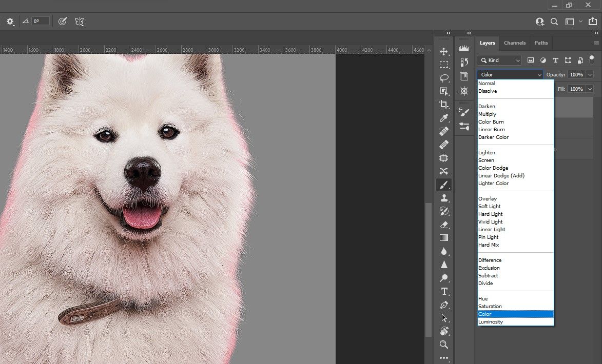Choose the Pen tool

click(444, 305)
